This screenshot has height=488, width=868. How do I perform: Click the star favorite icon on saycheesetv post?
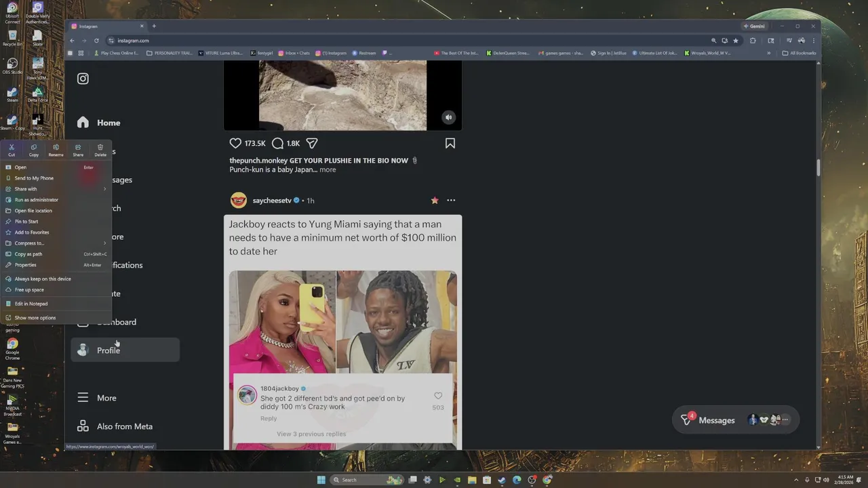coord(435,200)
